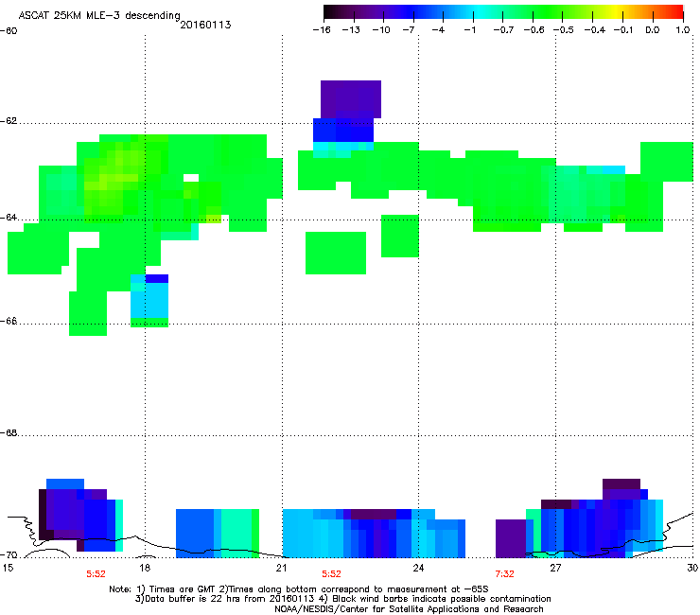The width and height of the screenshot is (700, 615).
Task: Click the title text 'ASCAT 25KM MLE-3 descending'
Action: point(99,15)
